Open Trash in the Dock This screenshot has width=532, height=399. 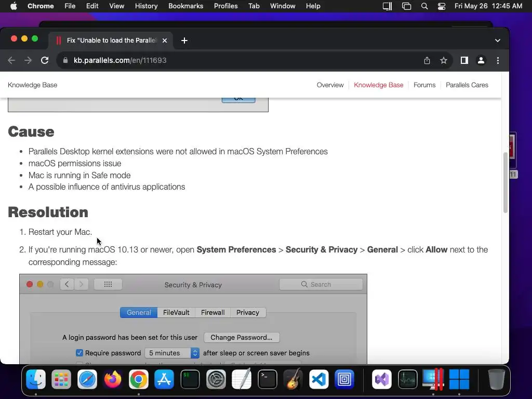pos(496,379)
